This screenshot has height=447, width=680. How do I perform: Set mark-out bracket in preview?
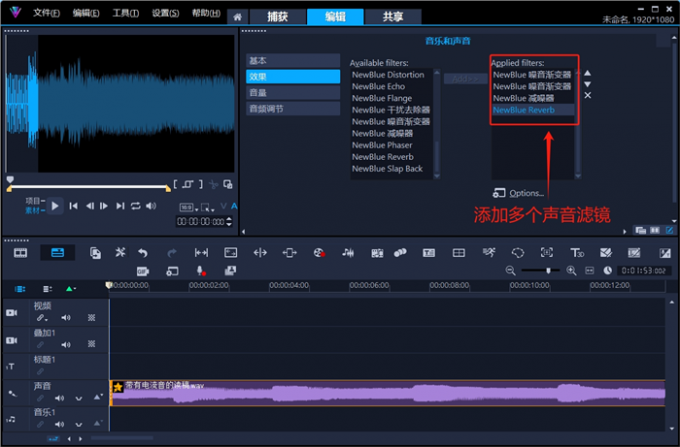[x=201, y=184]
